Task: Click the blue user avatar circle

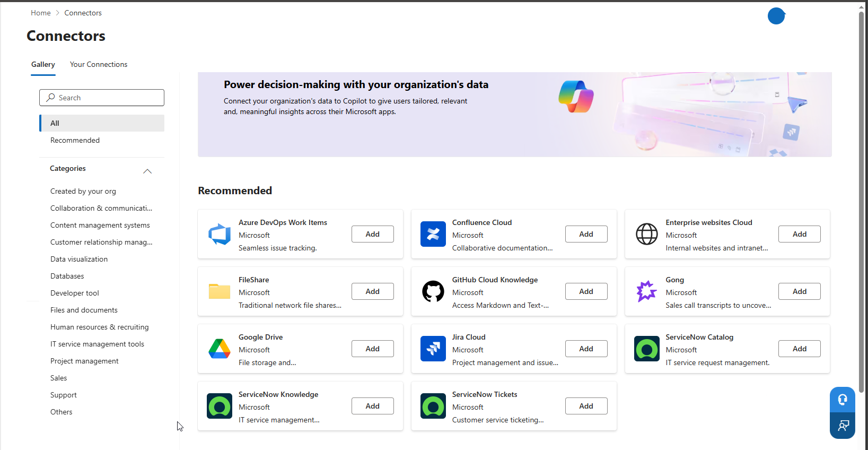Action: point(776,16)
